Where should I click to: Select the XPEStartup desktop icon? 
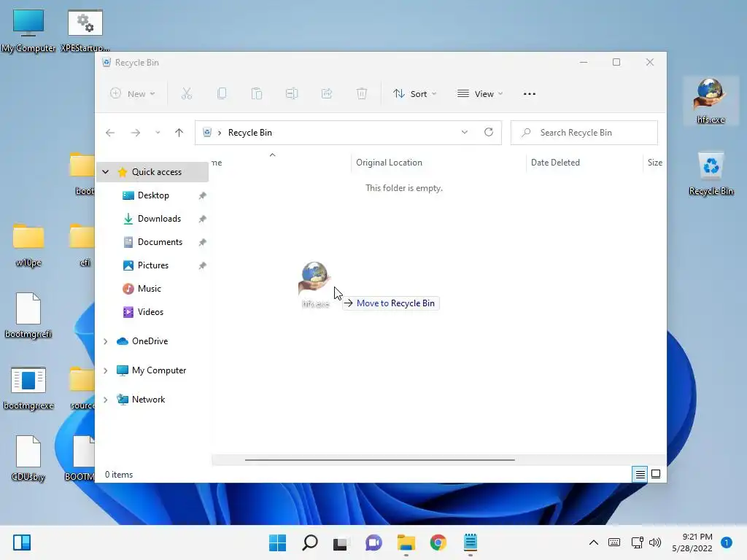tap(85, 31)
